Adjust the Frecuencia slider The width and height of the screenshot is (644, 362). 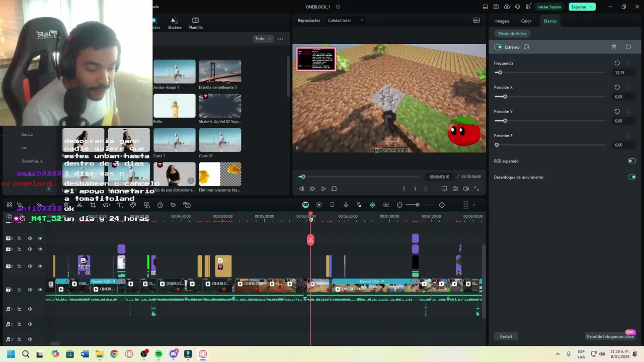pyautogui.click(x=550, y=72)
